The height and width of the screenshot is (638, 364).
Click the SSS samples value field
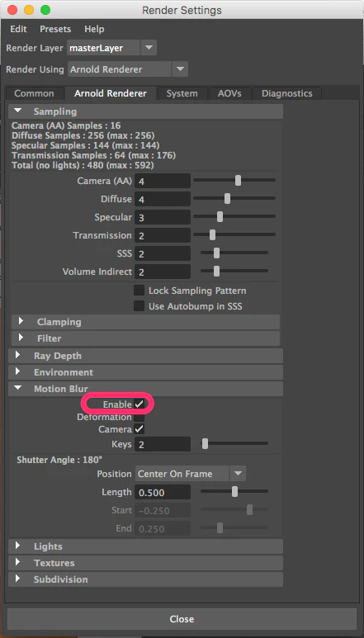(163, 253)
